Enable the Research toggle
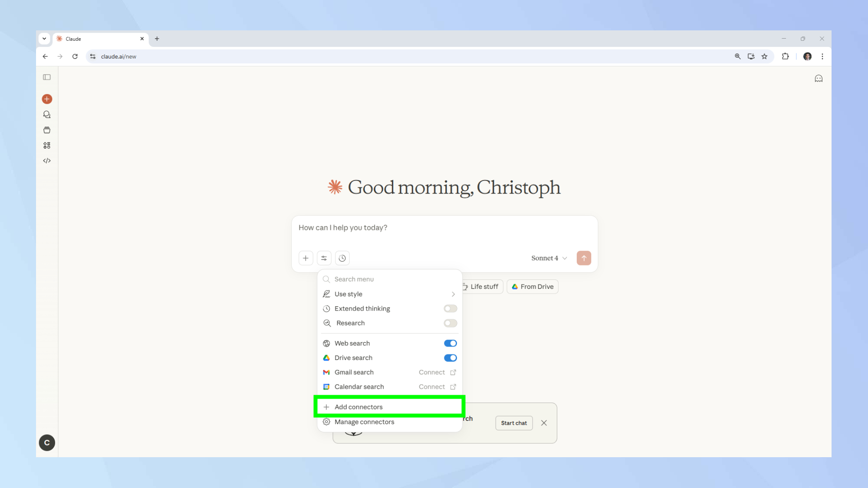 (450, 323)
